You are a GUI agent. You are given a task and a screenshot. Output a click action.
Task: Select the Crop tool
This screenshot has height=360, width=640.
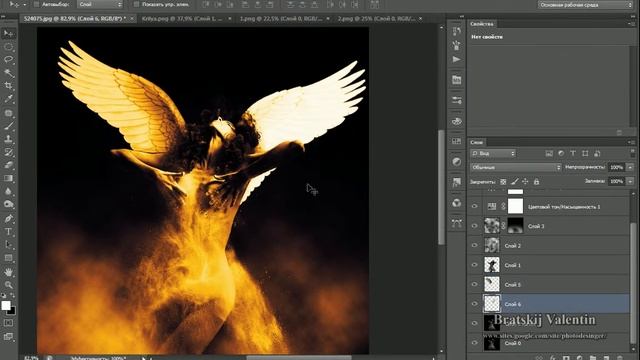8,86
